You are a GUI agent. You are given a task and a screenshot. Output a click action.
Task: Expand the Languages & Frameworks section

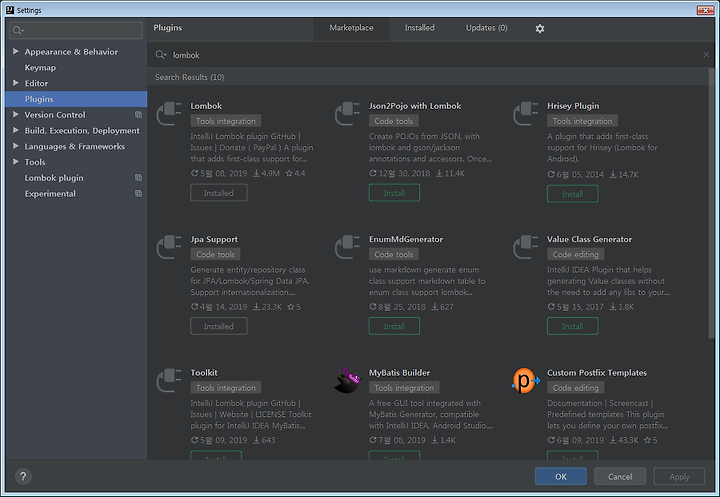tap(16, 146)
